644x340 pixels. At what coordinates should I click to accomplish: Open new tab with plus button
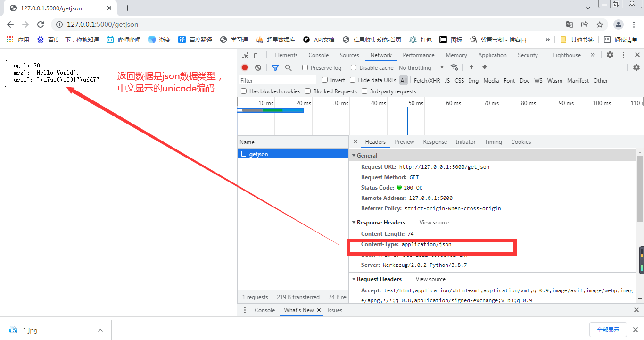(x=127, y=8)
